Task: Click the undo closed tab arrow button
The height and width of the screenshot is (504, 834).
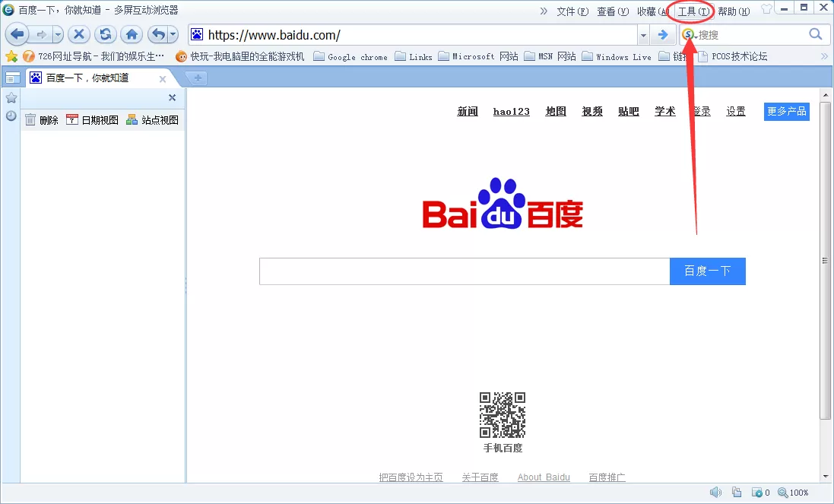Action: pyautogui.click(x=158, y=34)
